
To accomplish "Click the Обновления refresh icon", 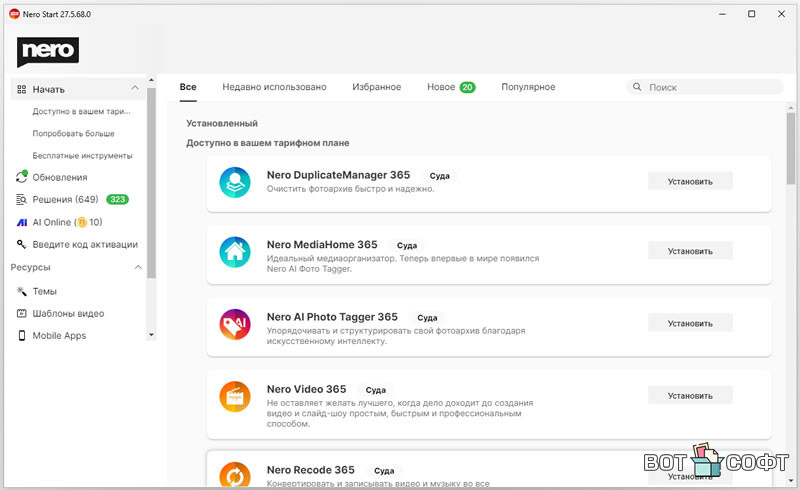I will tap(21, 177).
